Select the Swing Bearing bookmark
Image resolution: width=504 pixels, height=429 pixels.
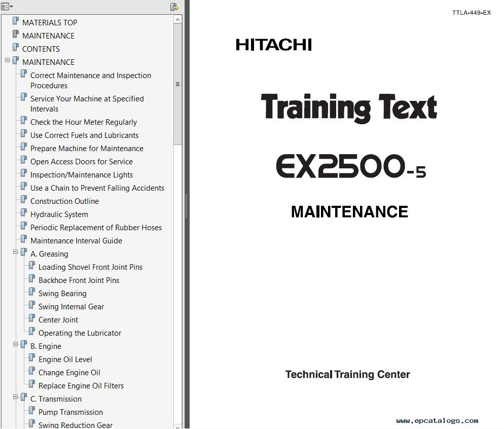(x=62, y=294)
